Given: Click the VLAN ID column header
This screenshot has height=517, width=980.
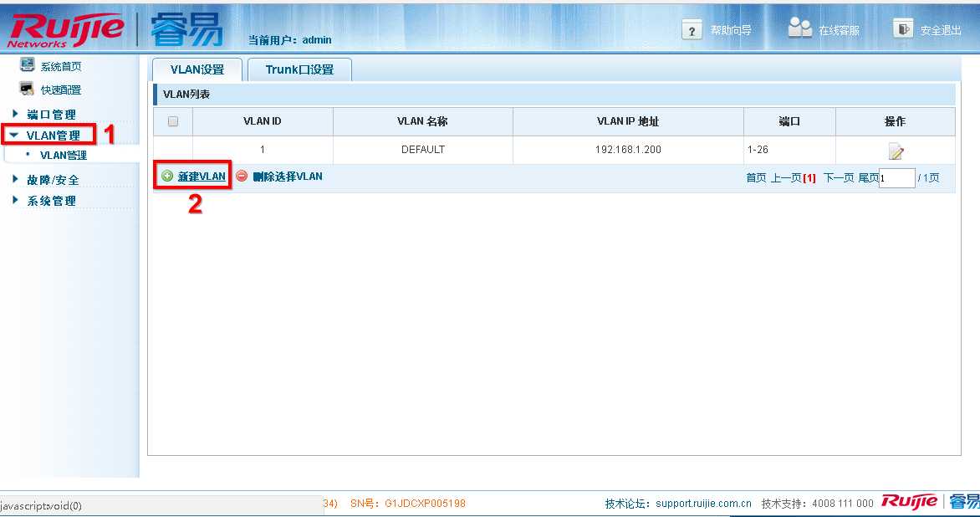Looking at the screenshot, I should pyautogui.click(x=263, y=121).
